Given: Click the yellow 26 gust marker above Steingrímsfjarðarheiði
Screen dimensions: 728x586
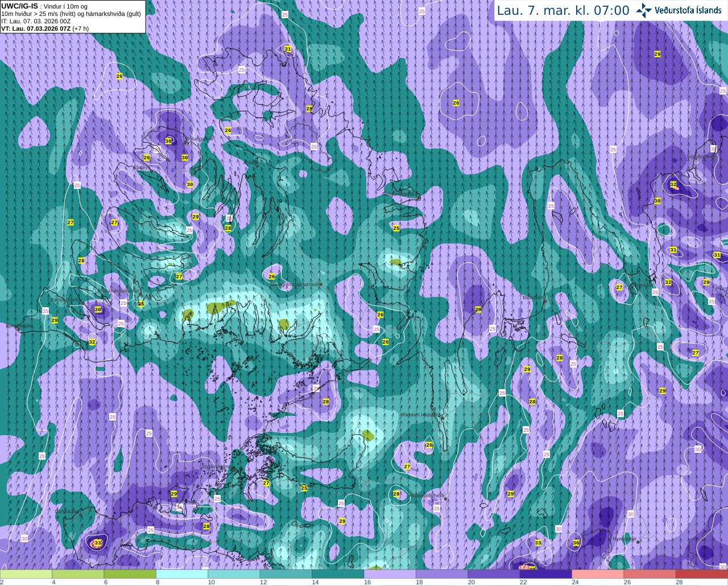Looking at the screenshot, I should (272, 277).
